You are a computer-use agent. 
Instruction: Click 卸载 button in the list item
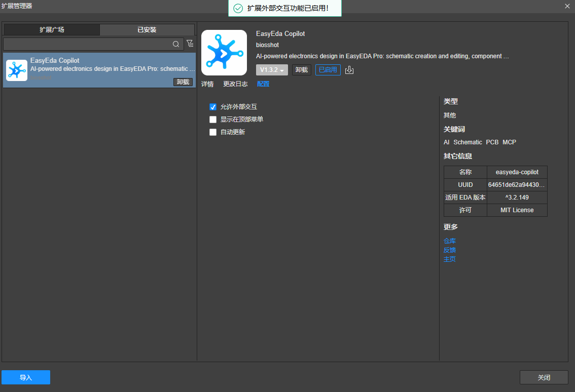(183, 82)
